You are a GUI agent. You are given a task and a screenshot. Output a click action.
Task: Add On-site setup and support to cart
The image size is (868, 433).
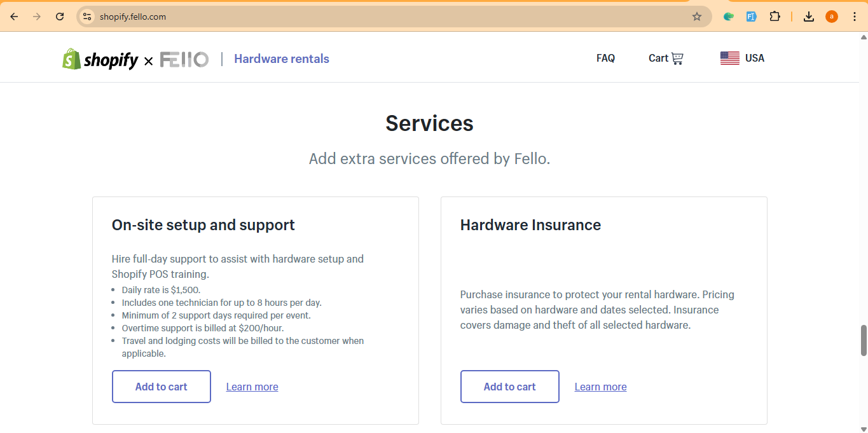coord(162,387)
